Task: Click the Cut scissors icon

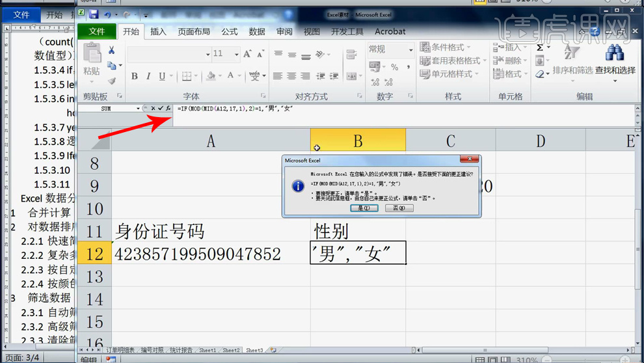Action: (112, 50)
